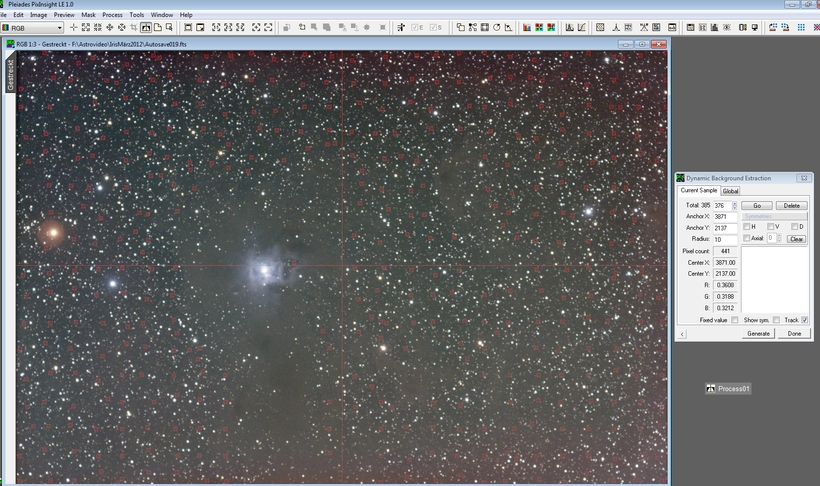Open the Edit menu
Screen dimensions: 820x486
pos(18,15)
